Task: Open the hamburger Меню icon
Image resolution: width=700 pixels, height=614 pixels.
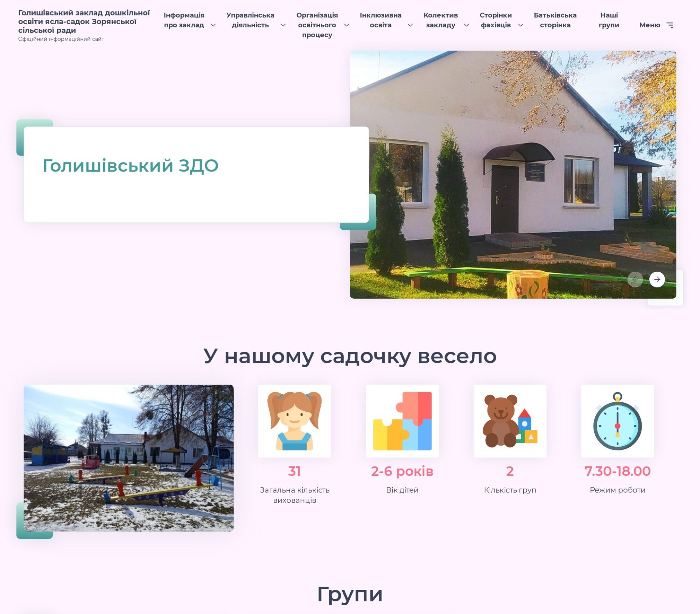Action: [x=670, y=25]
